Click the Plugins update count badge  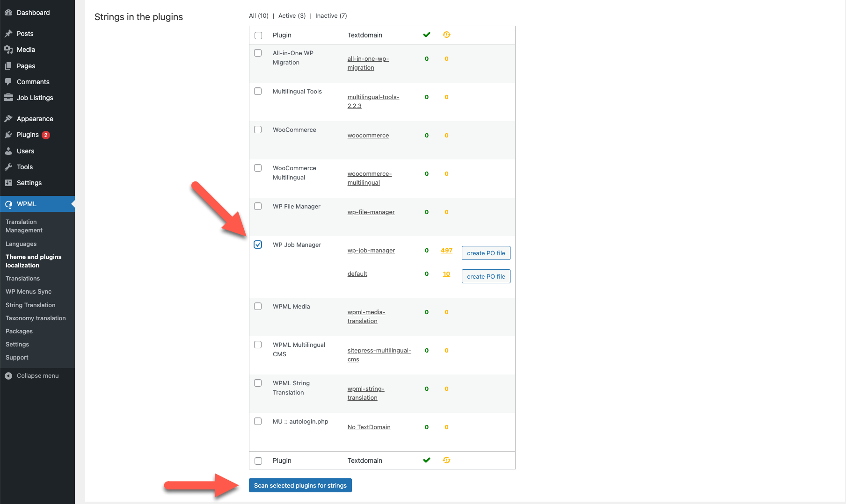click(x=46, y=135)
